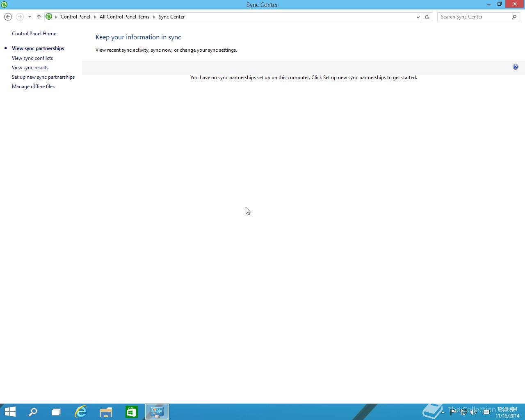Select All Control Panel Items breadcrumb
This screenshot has width=525, height=420.
(124, 17)
